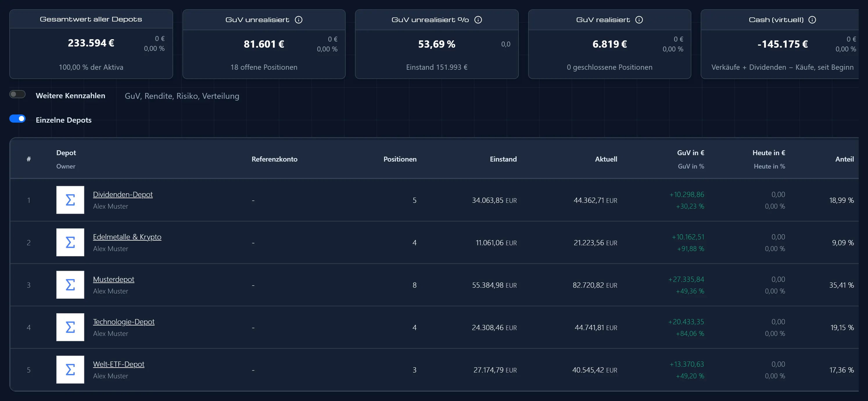Open the Dividenden-Depot link
Viewport: 868px width, 401px height.
pos(123,194)
